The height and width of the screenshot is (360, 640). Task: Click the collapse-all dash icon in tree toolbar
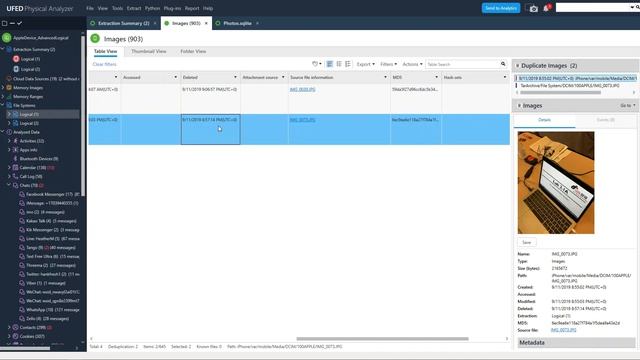(x=12, y=23)
